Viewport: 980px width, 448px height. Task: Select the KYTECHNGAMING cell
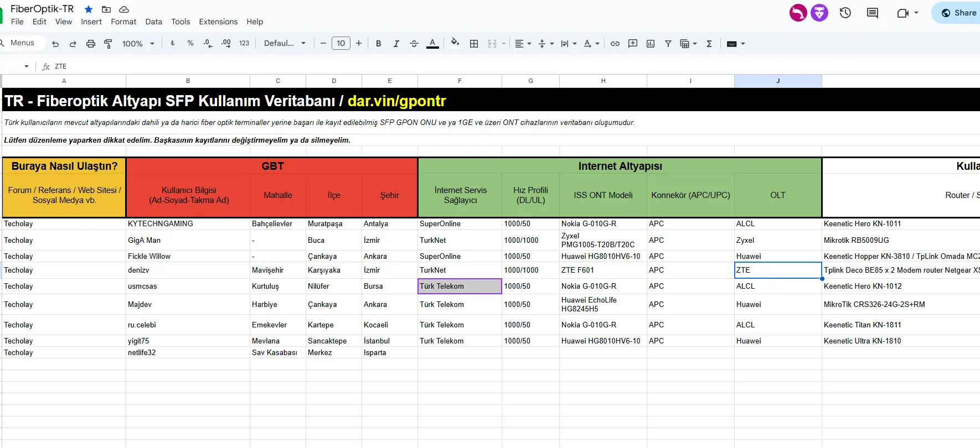coord(188,224)
